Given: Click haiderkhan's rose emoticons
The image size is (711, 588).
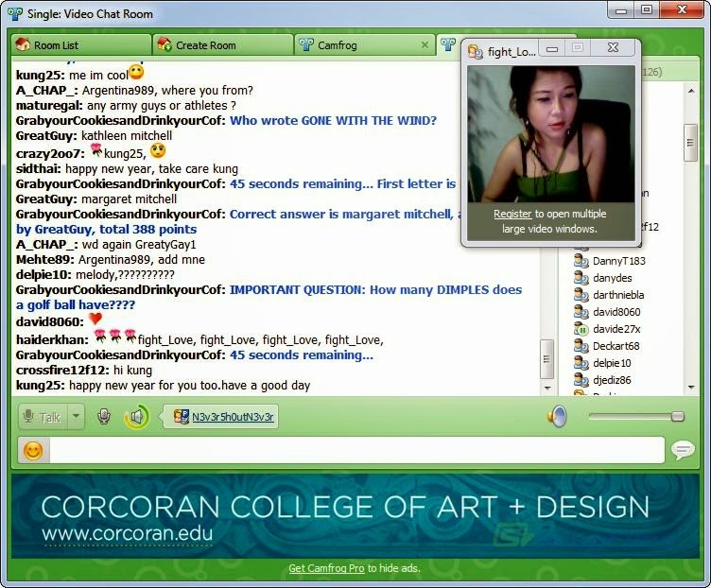Looking at the screenshot, I should (115, 337).
